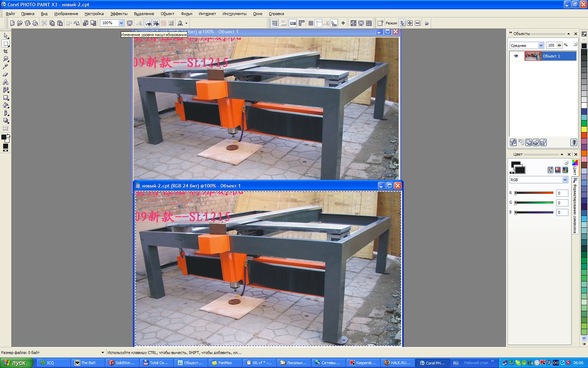Viewport: 588px width, 368px height.
Task: Pick the Eyedropper tool
Action: (x=6, y=67)
